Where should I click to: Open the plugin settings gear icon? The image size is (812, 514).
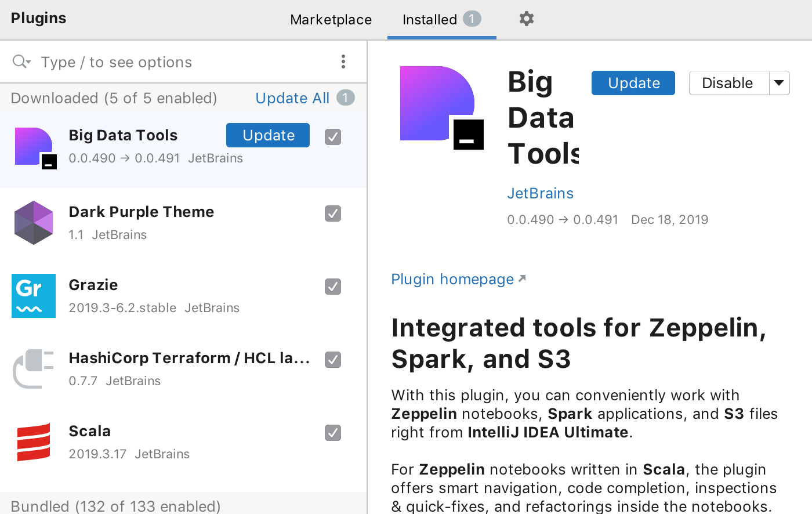(527, 19)
